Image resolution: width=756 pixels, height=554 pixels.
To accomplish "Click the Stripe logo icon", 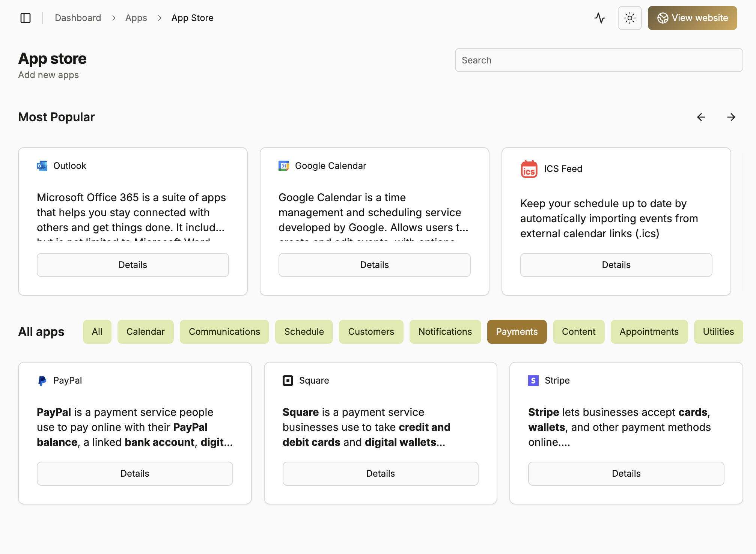I will tap(533, 381).
